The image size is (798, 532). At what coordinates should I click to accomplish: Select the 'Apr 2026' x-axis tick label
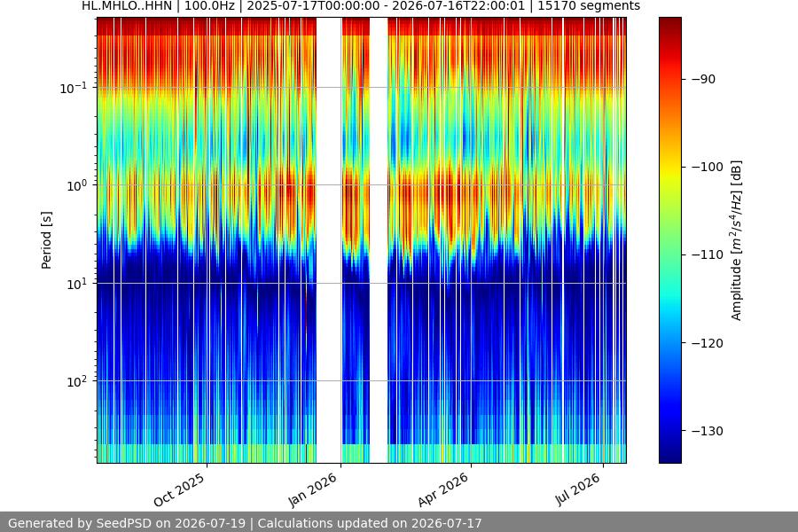pyautogui.click(x=442, y=489)
